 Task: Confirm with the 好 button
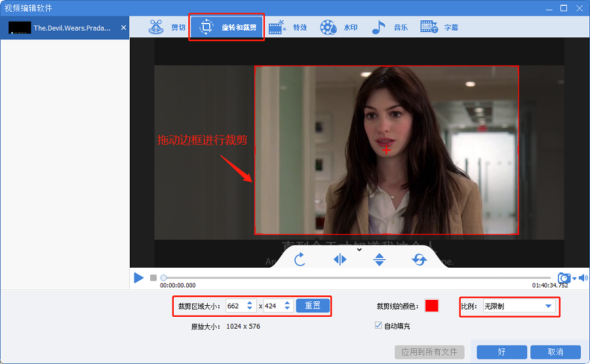pyautogui.click(x=501, y=352)
